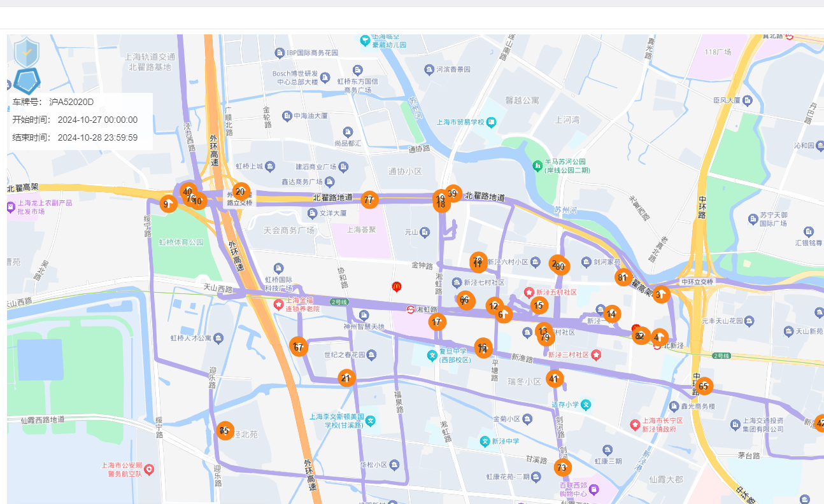Click the McDonald's icon near 淞虹路
Screen dimensions: 824x504
pyautogui.click(x=396, y=287)
